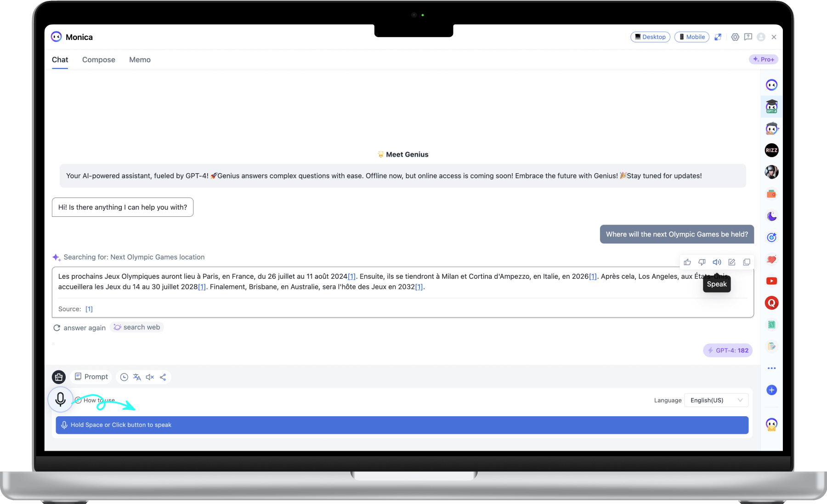Select the GPT-4 Genius assistant in the sidebar

click(771, 106)
